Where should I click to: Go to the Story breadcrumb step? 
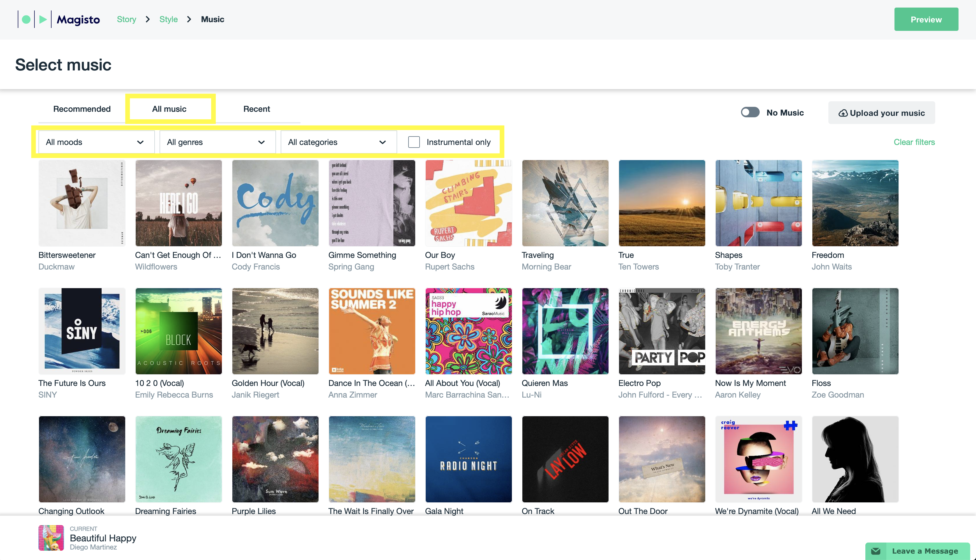click(x=127, y=19)
